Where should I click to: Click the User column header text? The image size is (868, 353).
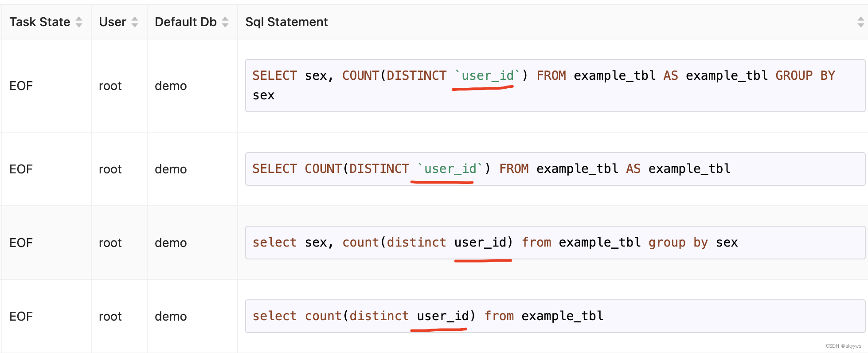coord(113,22)
